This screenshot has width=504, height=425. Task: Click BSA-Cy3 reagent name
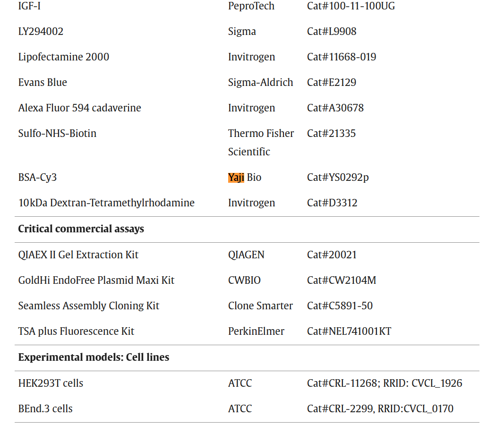pyautogui.click(x=37, y=178)
